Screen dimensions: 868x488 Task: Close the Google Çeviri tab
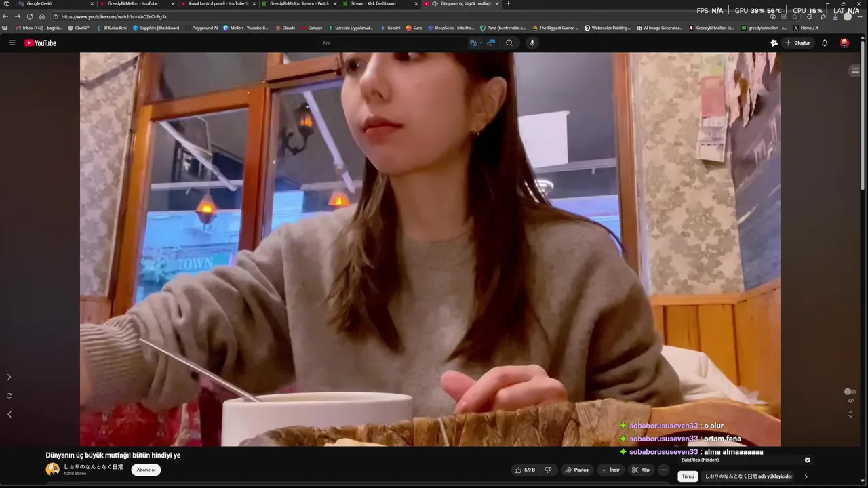(92, 3)
